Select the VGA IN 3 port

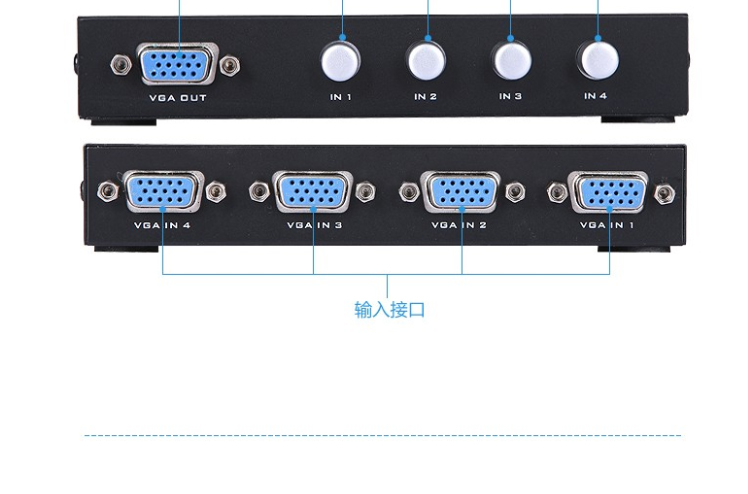click(x=313, y=191)
